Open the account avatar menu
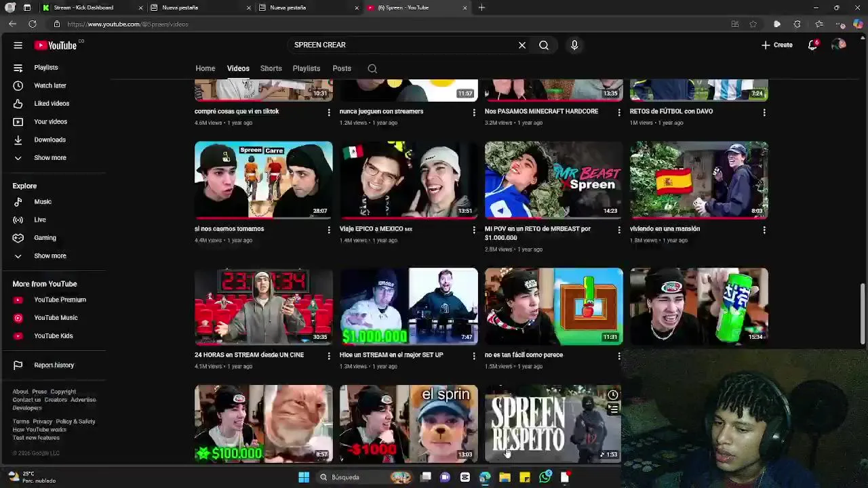Image resolution: width=868 pixels, height=488 pixels. tap(840, 45)
